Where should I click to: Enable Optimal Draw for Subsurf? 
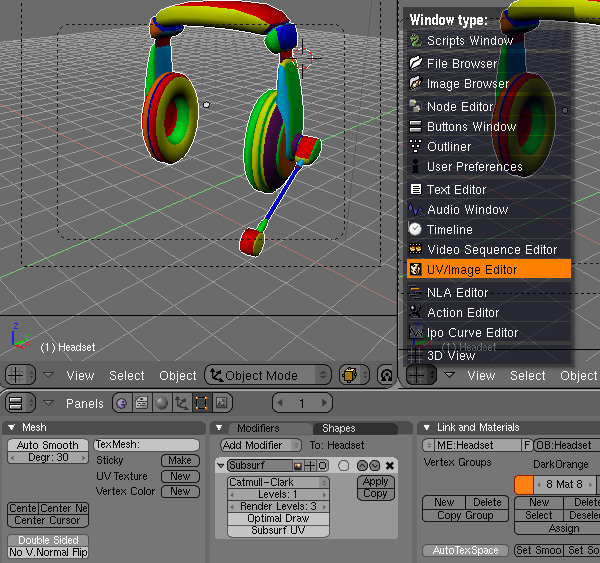[278, 518]
